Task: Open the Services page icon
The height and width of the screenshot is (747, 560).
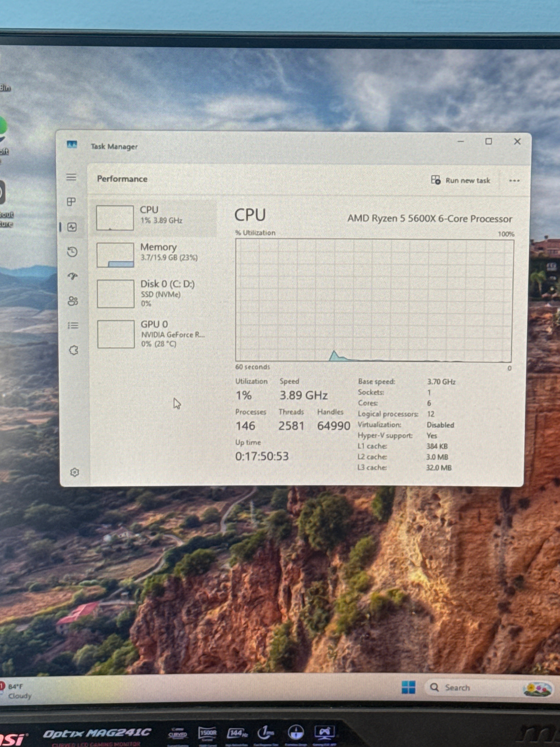Action: click(x=74, y=350)
